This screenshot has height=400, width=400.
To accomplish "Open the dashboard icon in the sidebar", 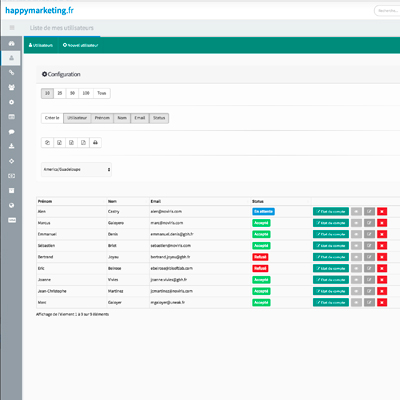I will [11, 44].
